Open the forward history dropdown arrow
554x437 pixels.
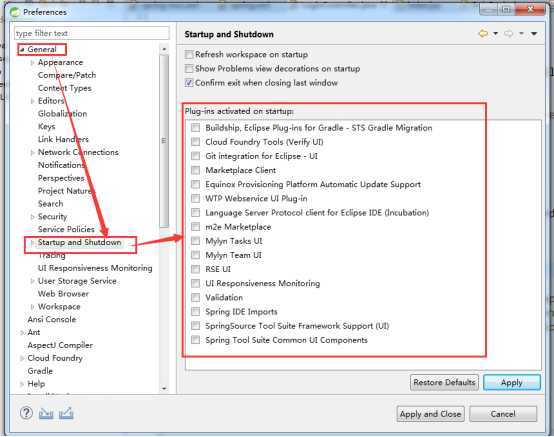click(521, 34)
